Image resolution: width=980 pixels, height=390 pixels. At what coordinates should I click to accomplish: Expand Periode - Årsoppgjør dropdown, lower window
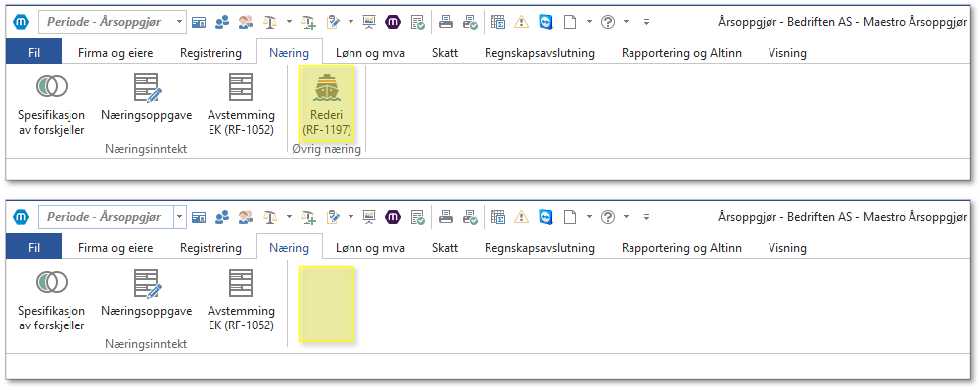(180, 217)
